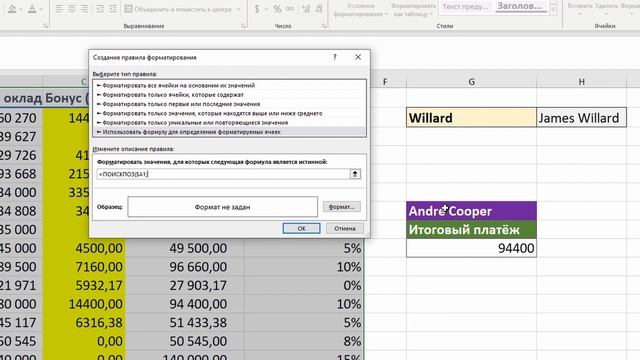Select column F header
Image resolution: width=640 pixels, height=360 pixels.
click(x=385, y=82)
